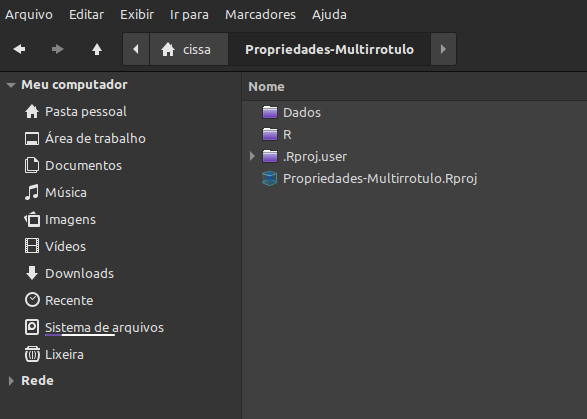The width and height of the screenshot is (587, 419).
Task: Select the .Rproj.user folder name
Action: click(315, 157)
